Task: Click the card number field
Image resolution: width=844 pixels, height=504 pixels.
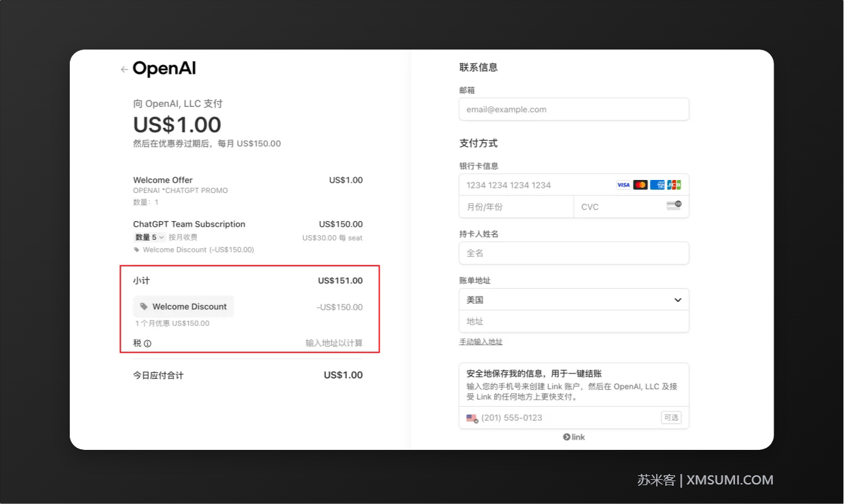Action: [x=574, y=185]
